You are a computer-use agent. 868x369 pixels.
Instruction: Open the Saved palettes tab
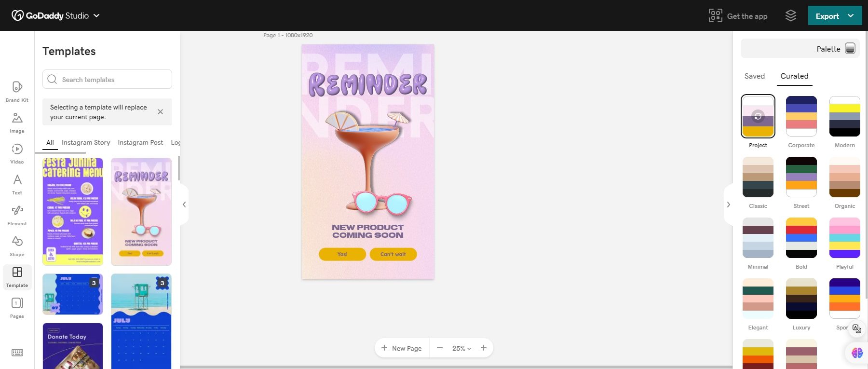pyautogui.click(x=754, y=76)
